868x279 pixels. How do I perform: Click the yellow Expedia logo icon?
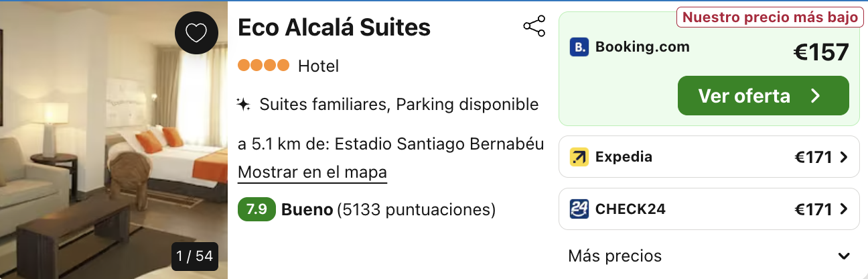[579, 157]
